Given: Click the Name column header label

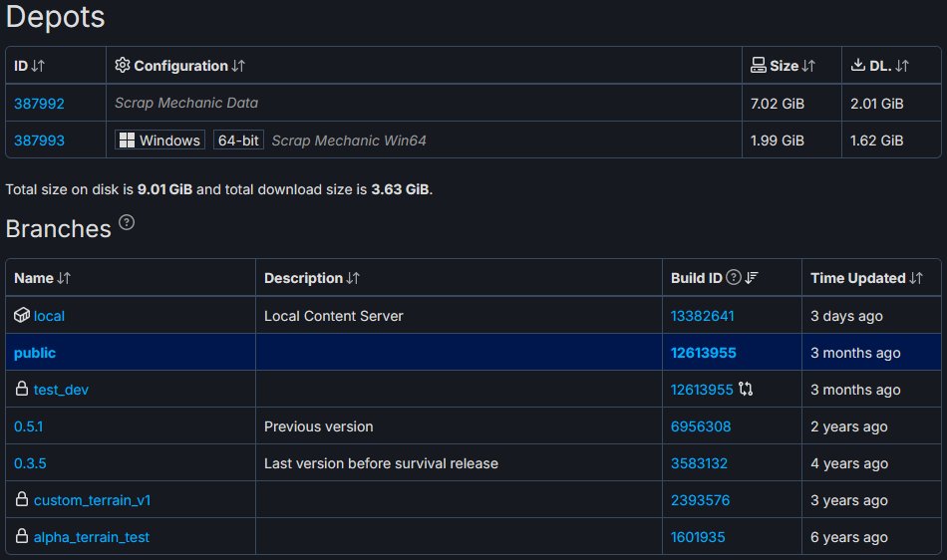Looking at the screenshot, I should pyautogui.click(x=34, y=278).
